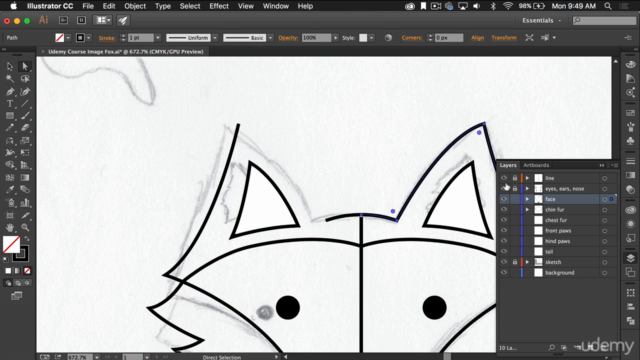Open the macOS Spotlight search icon

pos(608,6)
